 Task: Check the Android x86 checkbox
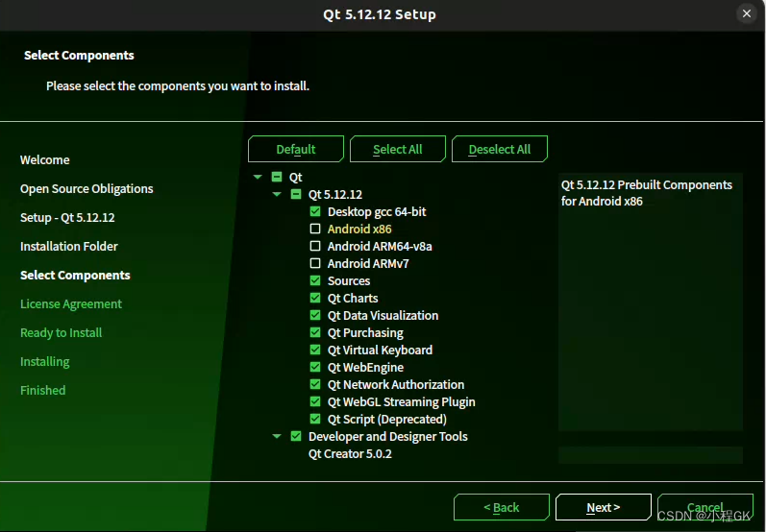point(315,229)
